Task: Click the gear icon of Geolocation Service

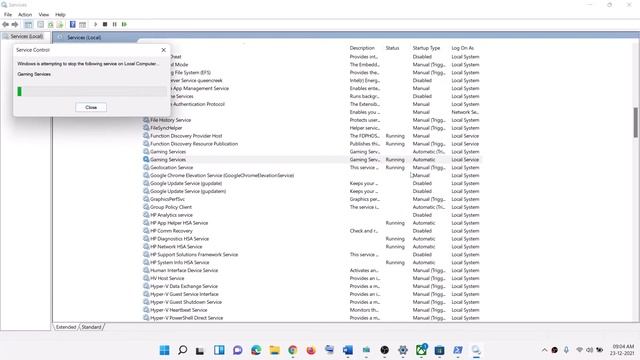Action: (146, 167)
